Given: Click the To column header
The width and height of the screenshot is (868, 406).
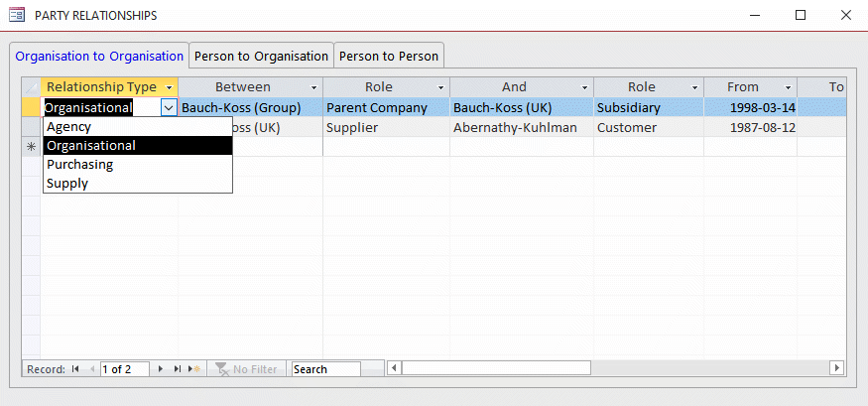Looking at the screenshot, I should 822,87.
